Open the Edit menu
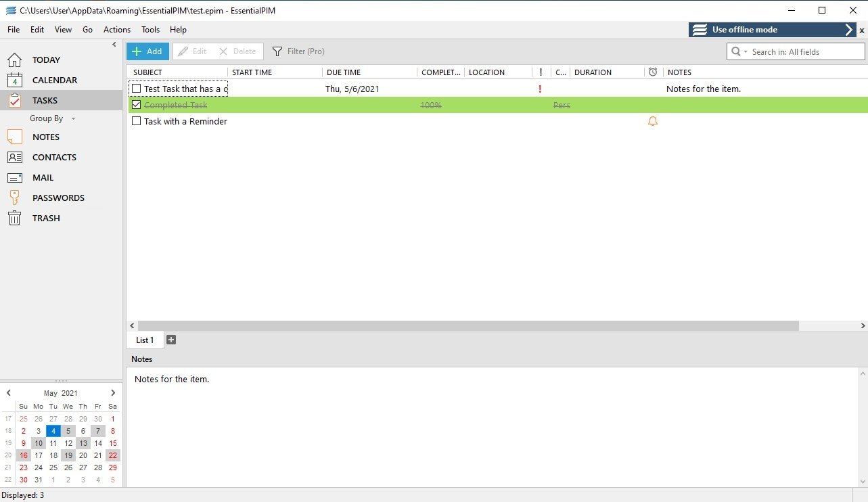Image resolution: width=868 pixels, height=502 pixels. coord(37,30)
